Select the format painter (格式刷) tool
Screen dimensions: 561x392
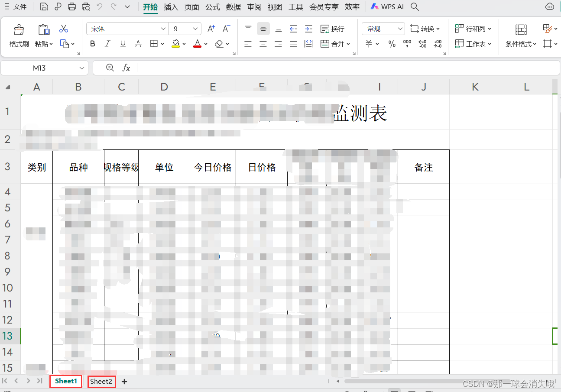(18, 35)
